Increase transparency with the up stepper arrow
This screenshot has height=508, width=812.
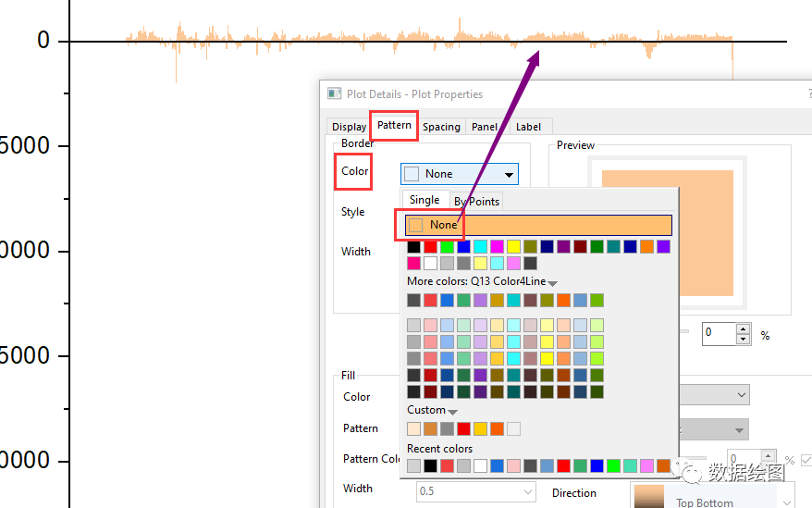[743, 328]
